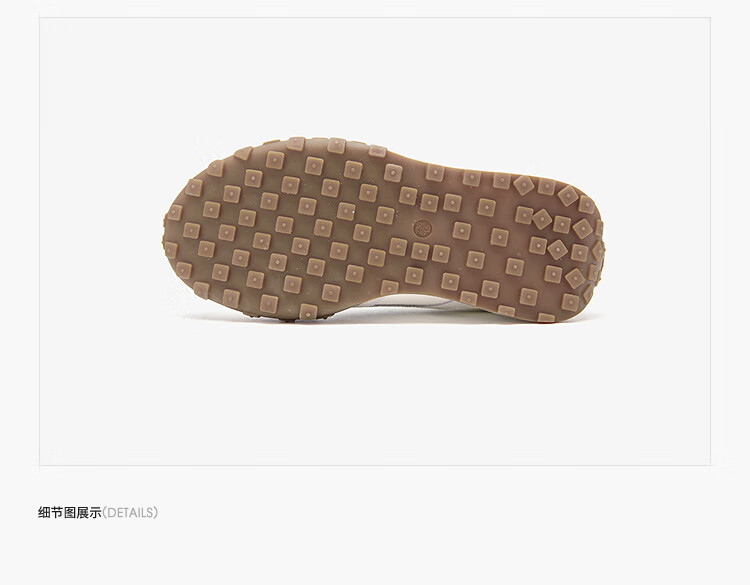Screen dimensions: 750x585
Task: Click the pair of adjacent studs under the logo
Action: 430,252
